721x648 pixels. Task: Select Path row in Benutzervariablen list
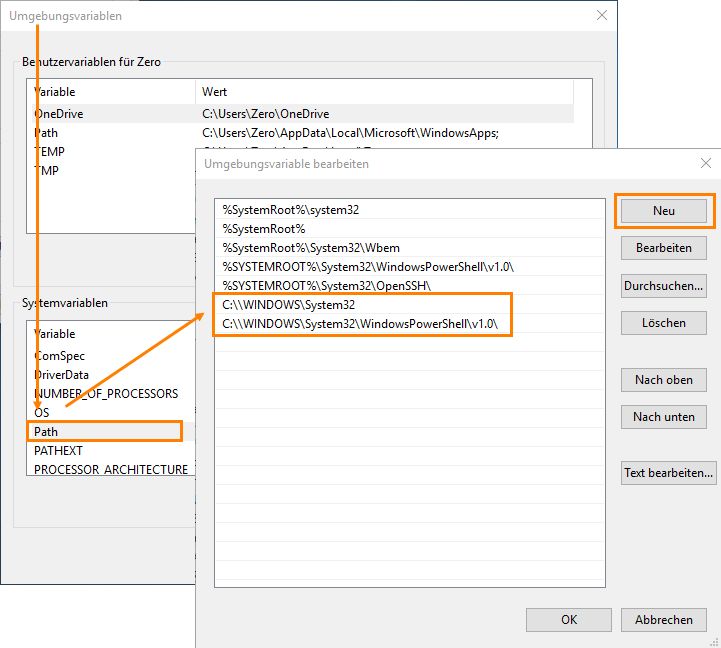(x=300, y=133)
